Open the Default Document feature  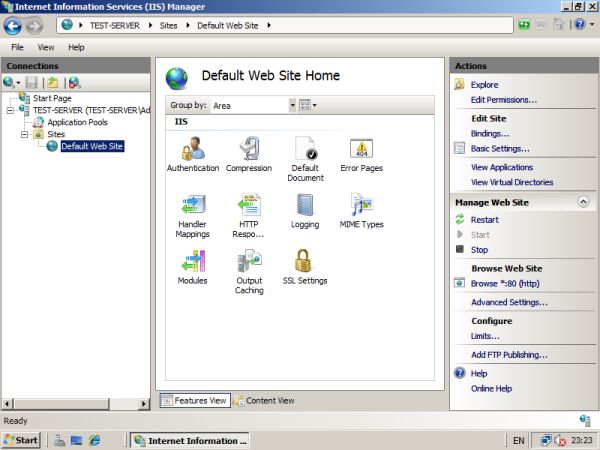pos(305,159)
